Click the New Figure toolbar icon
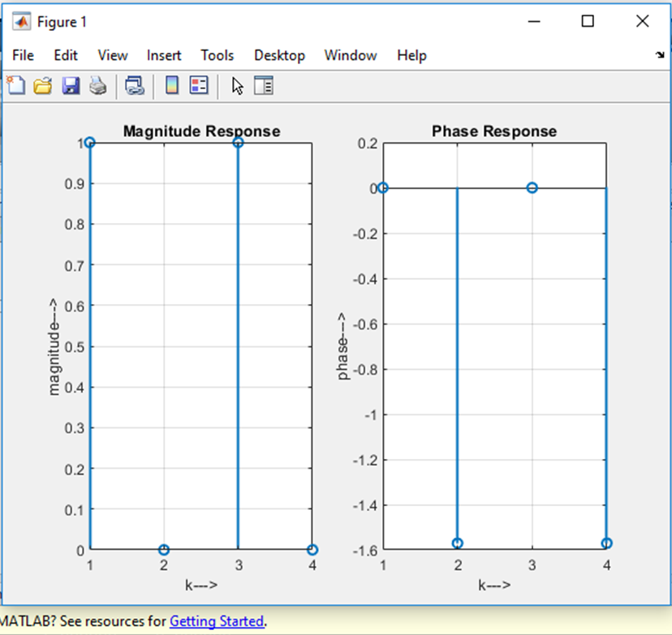The height and width of the screenshot is (635, 672). (x=16, y=86)
